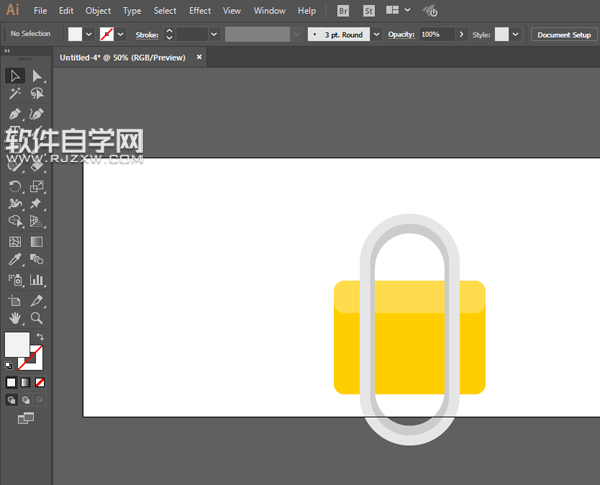The width and height of the screenshot is (600, 485).
Task: Select the Selection tool (black arrow)
Action: click(x=15, y=76)
